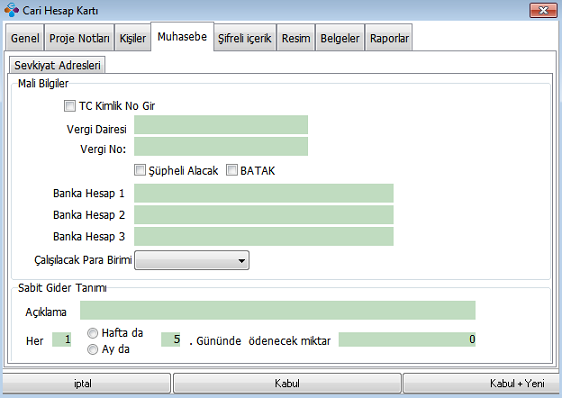The height and width of the screenshot is (398, 562).
Task: Tick the Şüpheli Alacak checkbox
Action: (140, 170)
